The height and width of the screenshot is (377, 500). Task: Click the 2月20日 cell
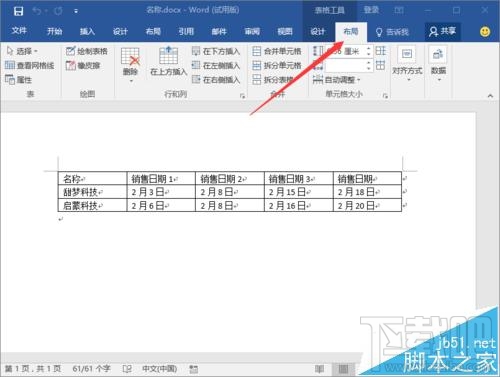[x=367, y=205]
